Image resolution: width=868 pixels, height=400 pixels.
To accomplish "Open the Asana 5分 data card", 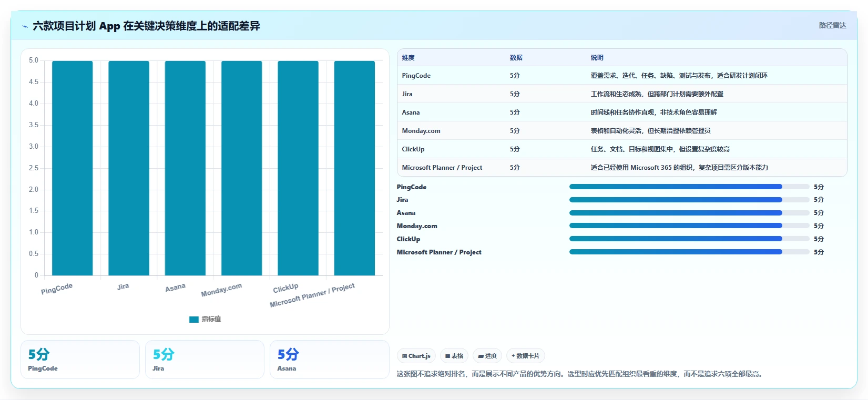I will [x=329, y=360].
